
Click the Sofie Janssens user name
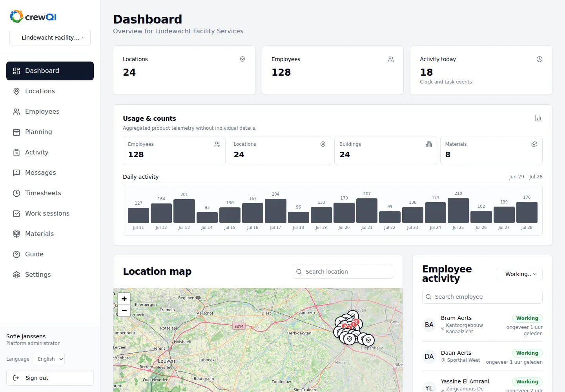tap(26, 336)
